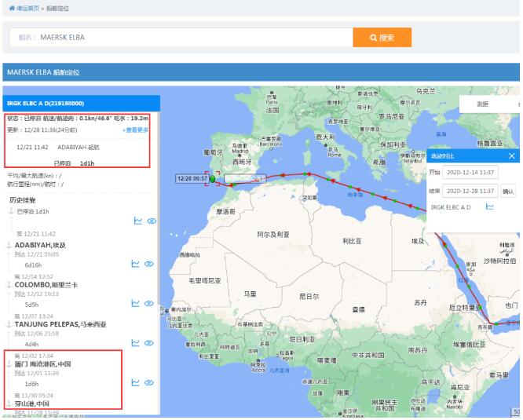Image resolution: width=523 pixels, height=420 pixels.
Task: Toggle the 厦门 海沧港区 track eye icon
Action: coord(148,382)
